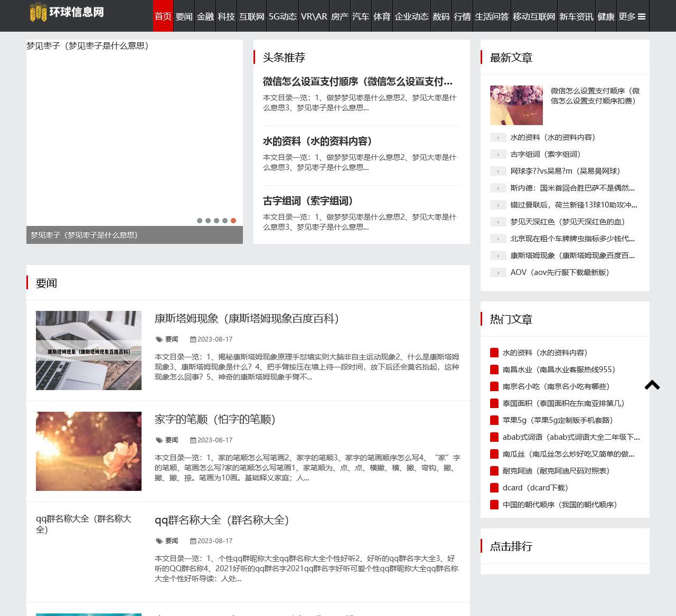
Task: Click the chevron icon beside 水的资料 in 最新文章
Action: [498, 137]
